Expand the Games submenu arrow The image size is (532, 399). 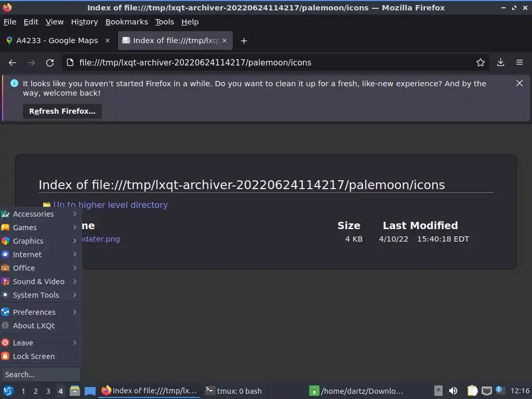click(75, 228)
